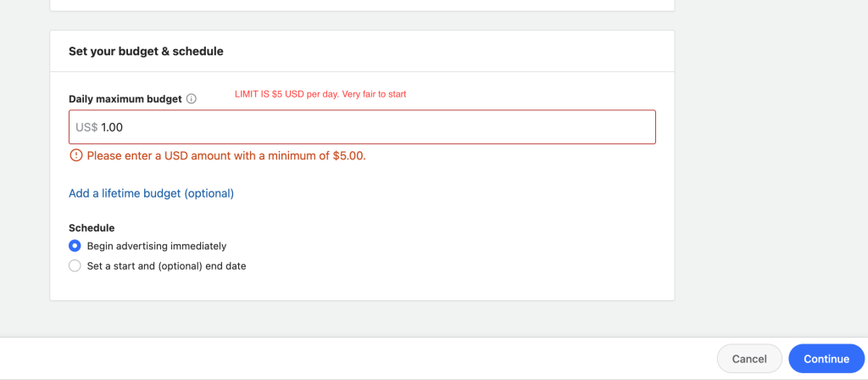Click the Set a start and (optional) end date text
The image size is (868, 380).
point(167,265)
